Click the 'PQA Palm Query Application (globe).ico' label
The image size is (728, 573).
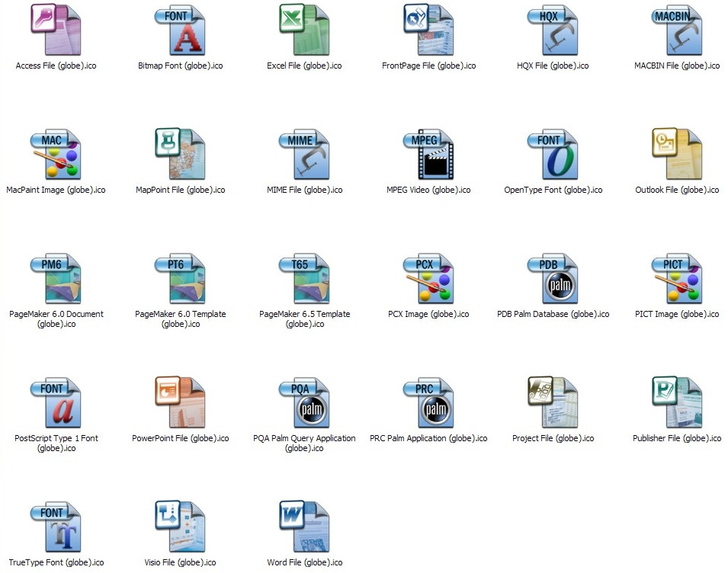coord(305,443)
